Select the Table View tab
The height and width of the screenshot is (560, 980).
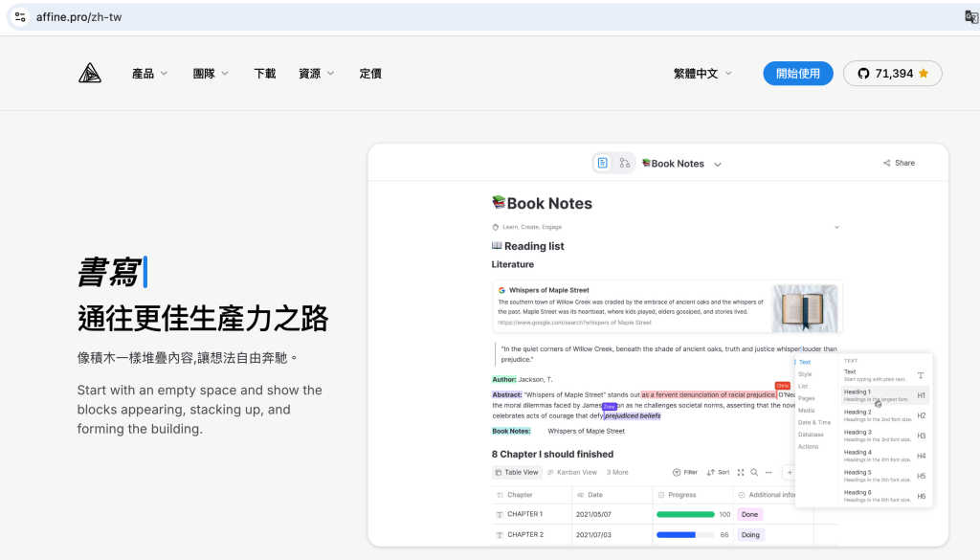[517, 473]
